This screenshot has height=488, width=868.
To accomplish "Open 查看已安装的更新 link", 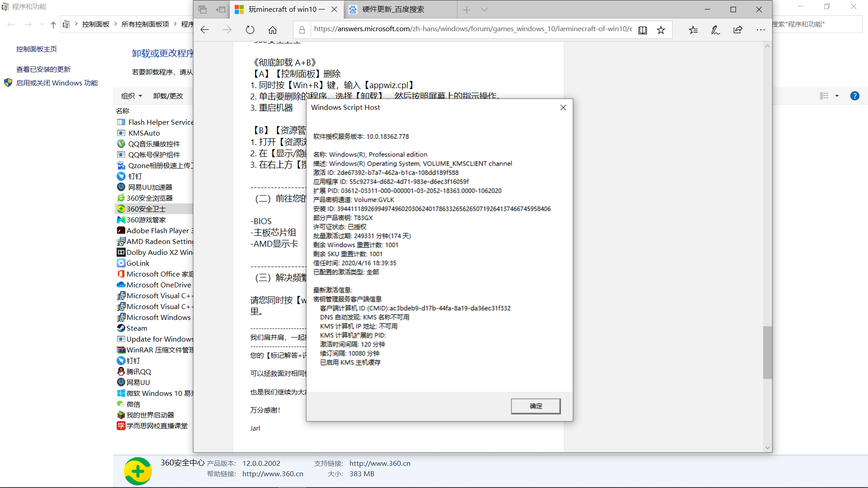I will click(x=43, y=69).
